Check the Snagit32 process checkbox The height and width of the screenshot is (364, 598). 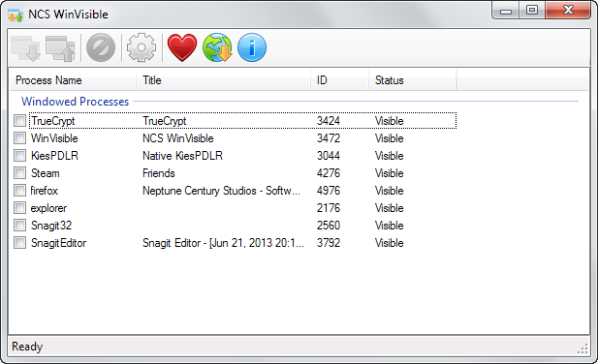point(19,225)
